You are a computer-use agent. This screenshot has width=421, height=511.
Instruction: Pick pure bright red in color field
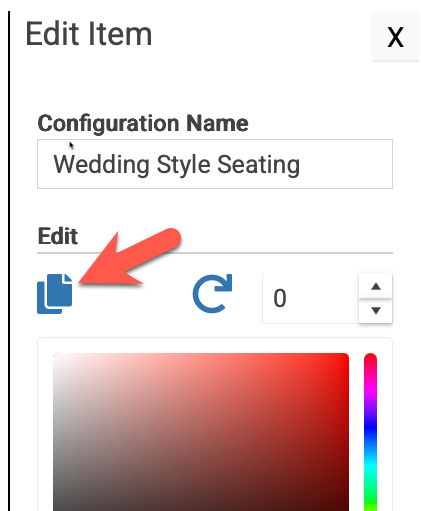point(345,357)
